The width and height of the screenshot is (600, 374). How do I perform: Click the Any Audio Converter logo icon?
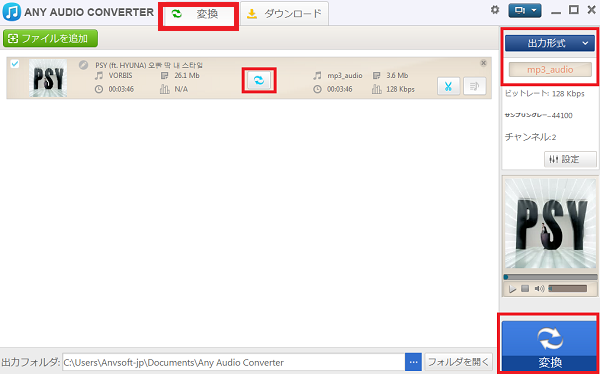[x=12, y=12]
